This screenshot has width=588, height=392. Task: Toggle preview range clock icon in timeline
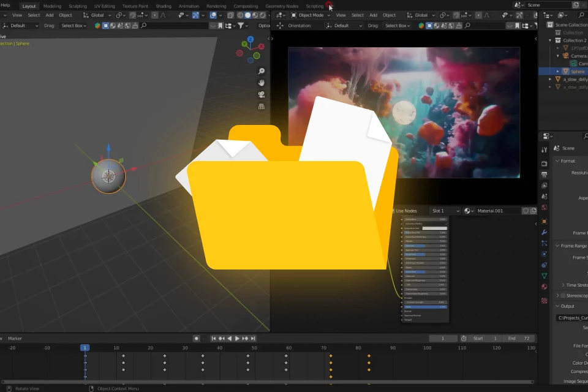click(464, 338)
